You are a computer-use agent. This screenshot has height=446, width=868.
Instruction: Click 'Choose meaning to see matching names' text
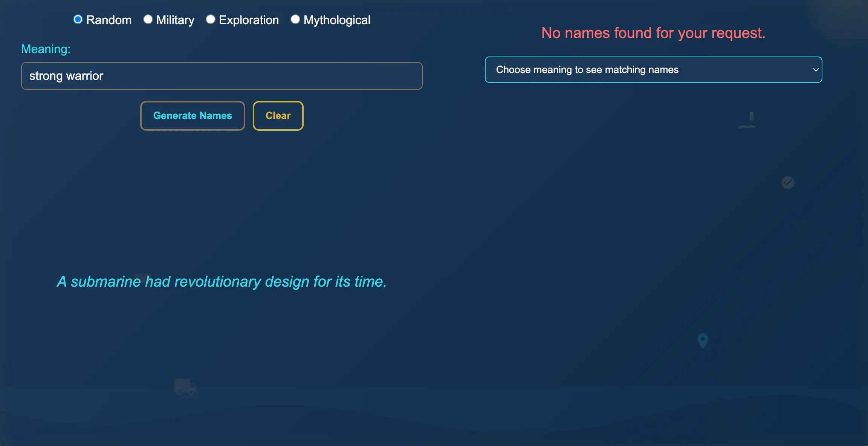coord(587,70)
